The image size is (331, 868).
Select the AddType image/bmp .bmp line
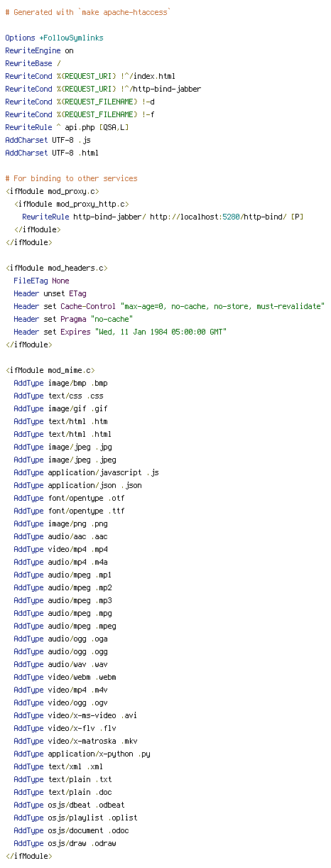60,383
